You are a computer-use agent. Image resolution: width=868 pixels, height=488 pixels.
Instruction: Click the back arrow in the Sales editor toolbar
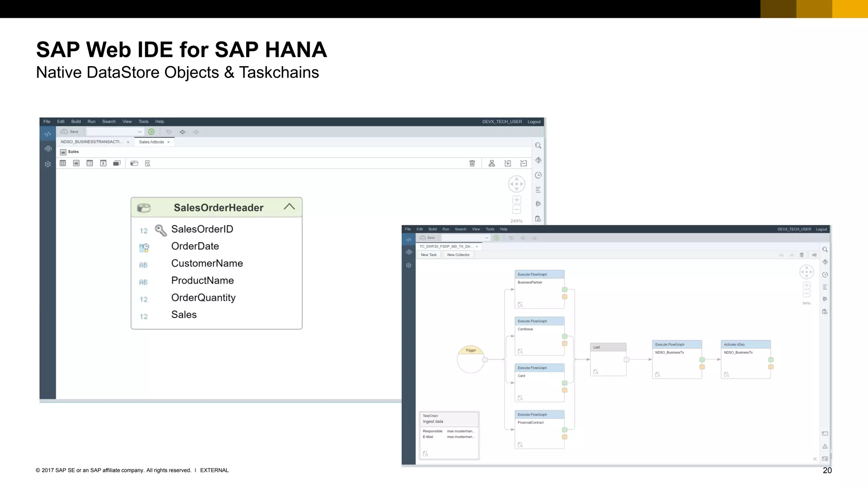coord(182,132)
